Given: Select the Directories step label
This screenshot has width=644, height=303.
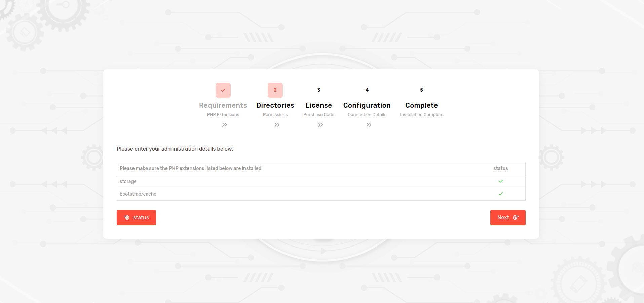Looking at the screenshot, I should (x=275, y=105).
